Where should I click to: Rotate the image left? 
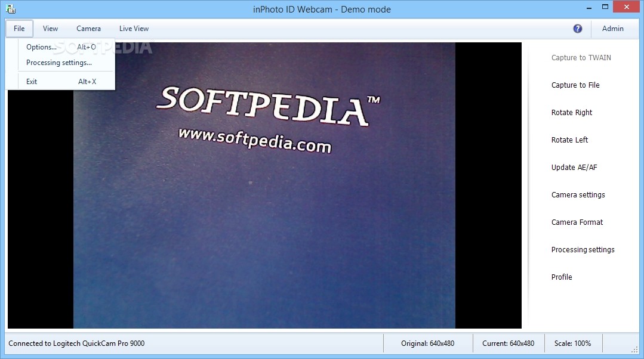click(x=569, y=140)
